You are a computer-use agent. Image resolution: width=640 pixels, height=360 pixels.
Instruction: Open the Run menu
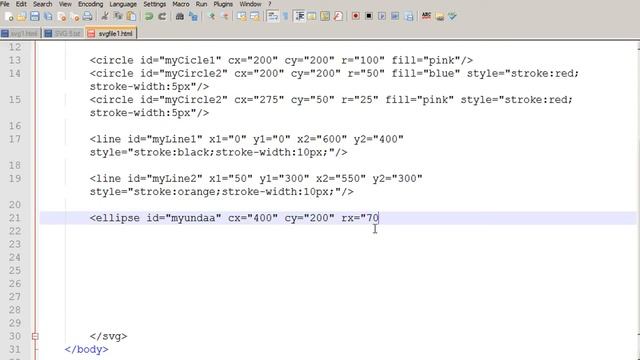click(201, 4)
